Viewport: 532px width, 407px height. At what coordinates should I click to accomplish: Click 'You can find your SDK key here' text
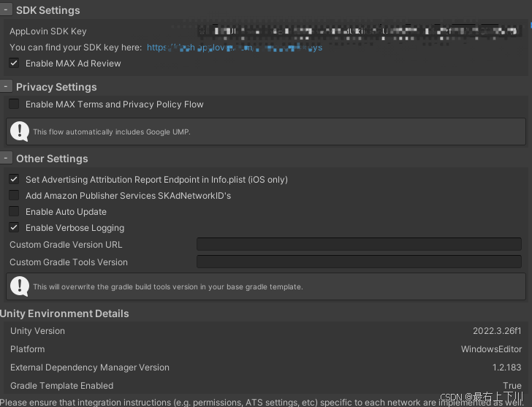(x=76, y=47)
